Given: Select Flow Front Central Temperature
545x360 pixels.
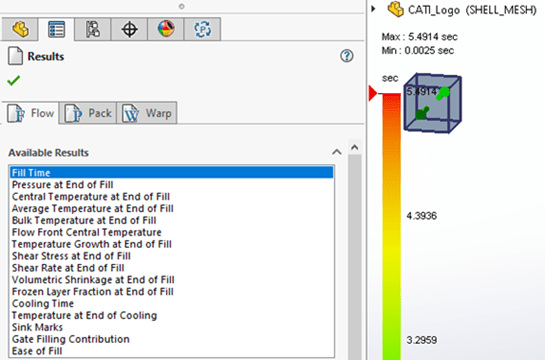Looking at the screenshot, I should [171, 232].
